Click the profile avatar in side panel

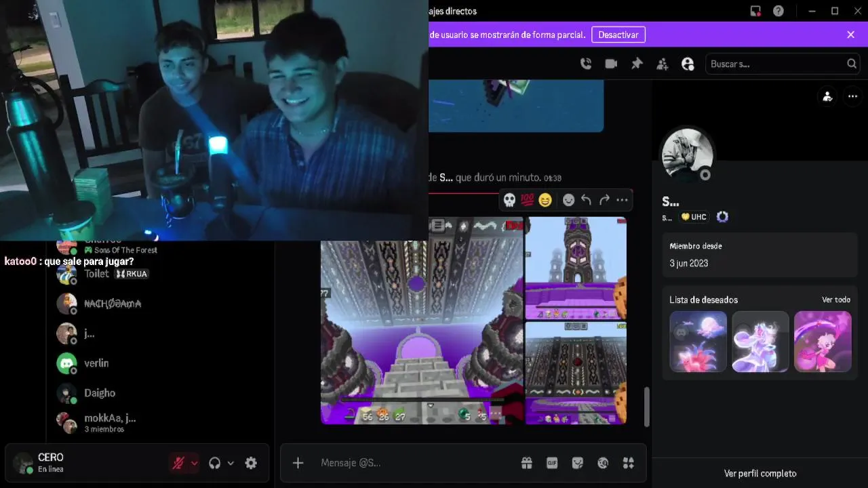pyautogui.click(x=687, y=155)
